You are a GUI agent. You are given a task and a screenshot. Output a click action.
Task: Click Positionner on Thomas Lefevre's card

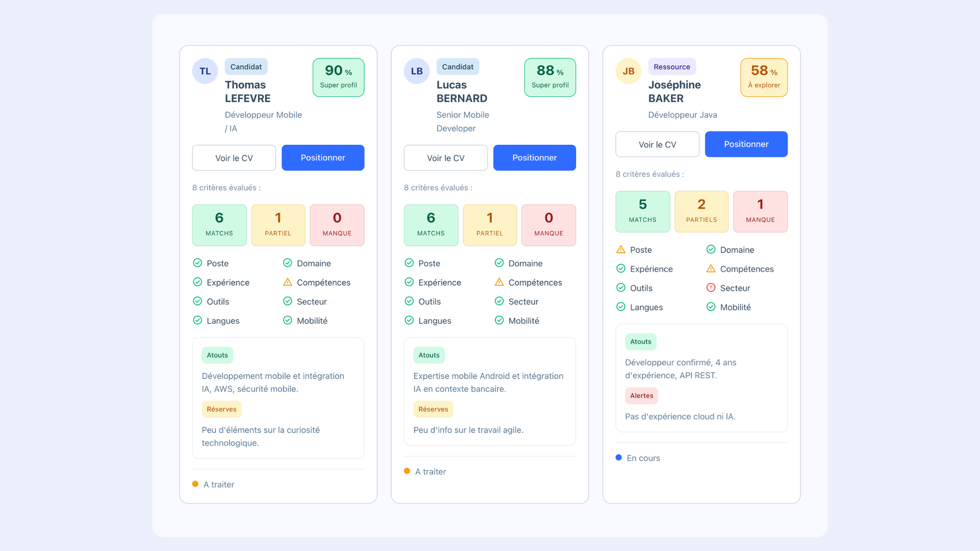tap(323, 158)
